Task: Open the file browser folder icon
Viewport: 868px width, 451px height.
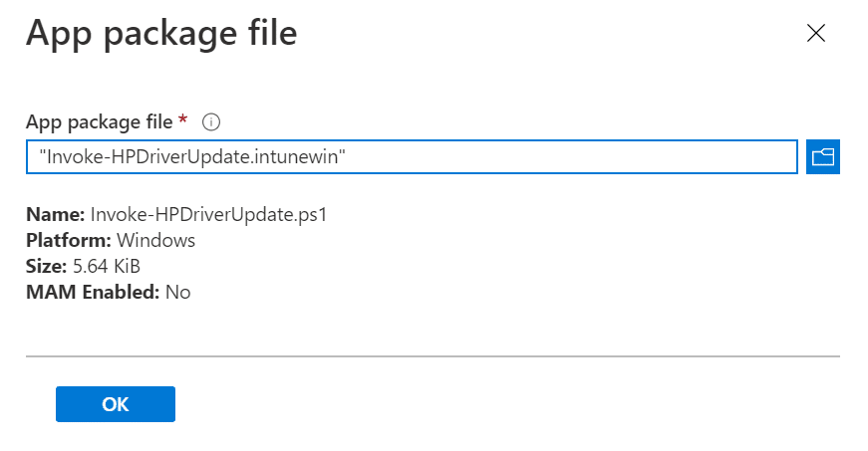Action: tap(822, 157)
